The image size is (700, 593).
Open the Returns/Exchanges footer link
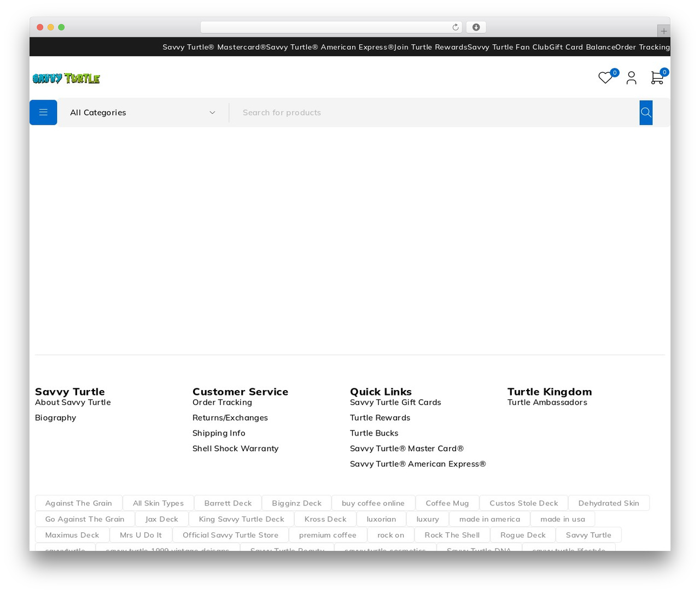click(x=230, y=418)
